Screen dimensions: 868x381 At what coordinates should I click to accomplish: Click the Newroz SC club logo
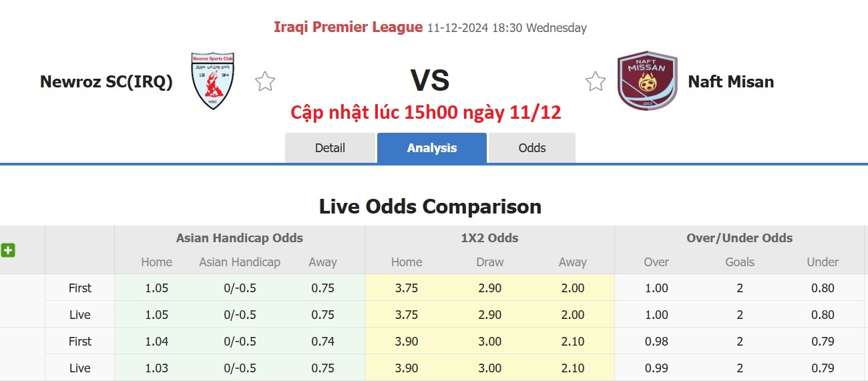(212, 81)
